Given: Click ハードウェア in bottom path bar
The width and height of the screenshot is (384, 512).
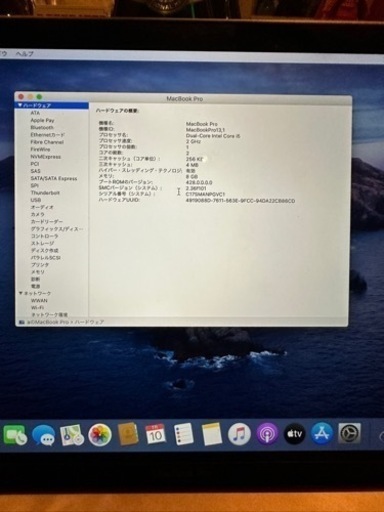Looking at the screenshot, I should tap(89, 322).
